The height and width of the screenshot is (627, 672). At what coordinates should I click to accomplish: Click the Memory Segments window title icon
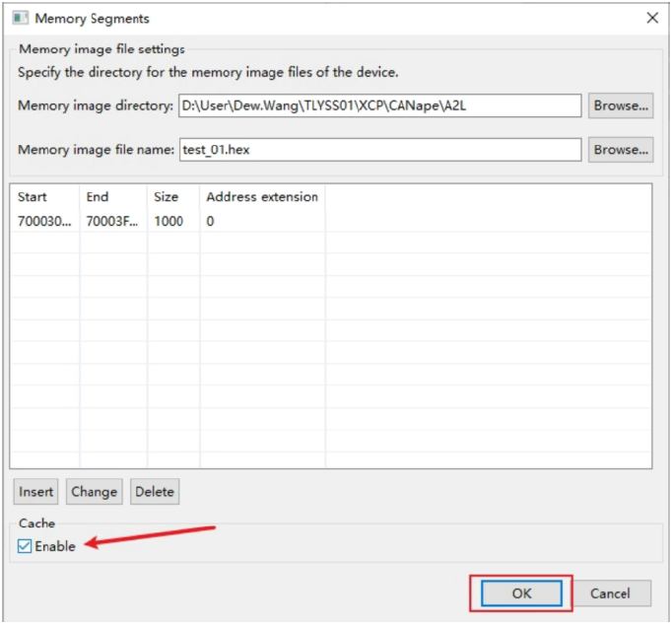point(20,19)
